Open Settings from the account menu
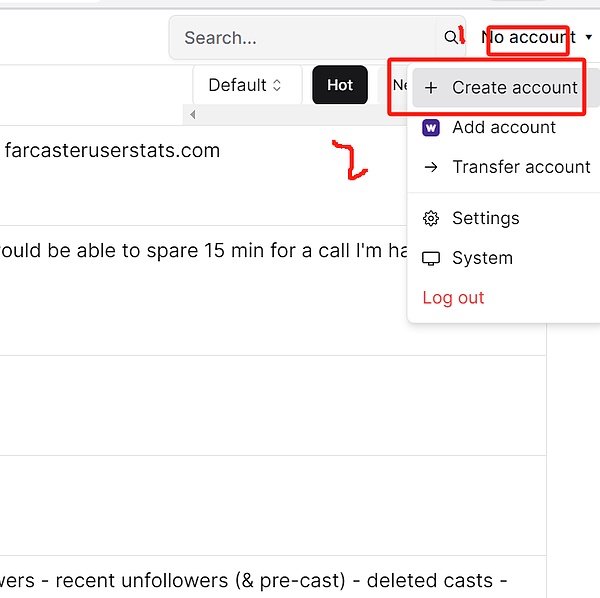The width and height of the screenshot is (600, 598). 485,218
